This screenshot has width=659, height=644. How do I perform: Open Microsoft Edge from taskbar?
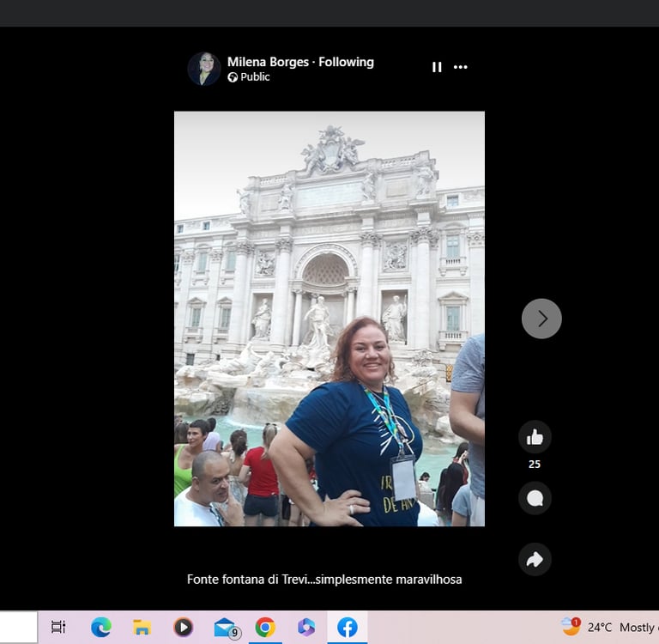pyautogui.click(x=101, y=627)
